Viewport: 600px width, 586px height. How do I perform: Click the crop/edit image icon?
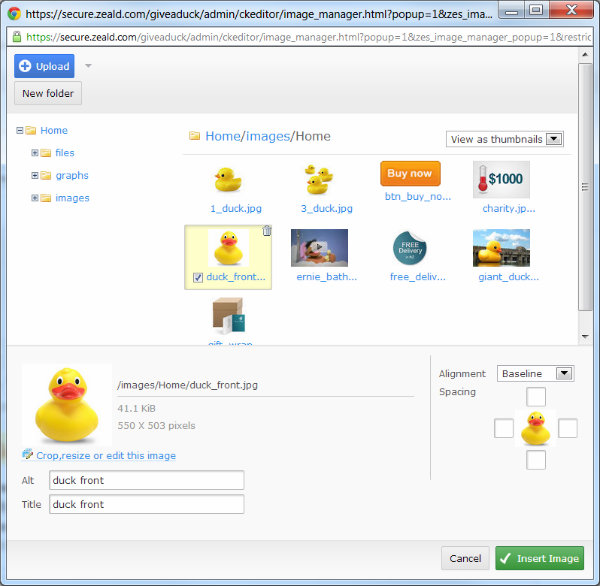(28, 454)
